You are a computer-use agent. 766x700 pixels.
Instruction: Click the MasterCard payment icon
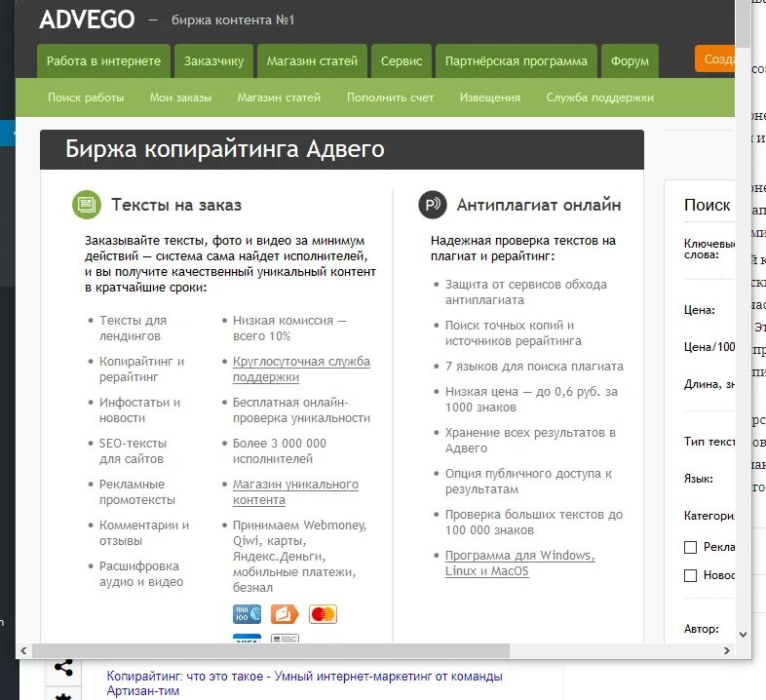(323, 614)
